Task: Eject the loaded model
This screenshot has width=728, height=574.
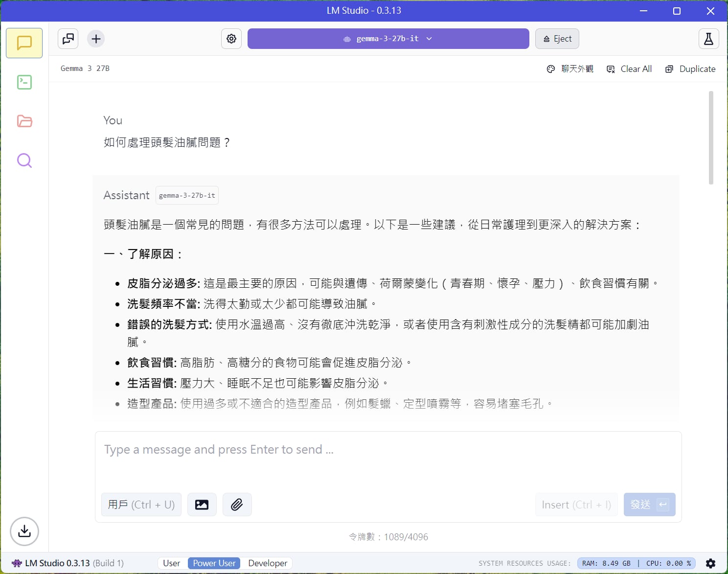Action: [x=557, y=39]
